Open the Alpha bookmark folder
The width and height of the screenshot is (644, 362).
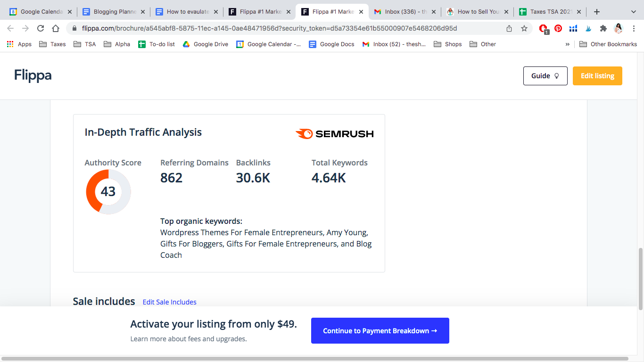[x=116, y=44]
